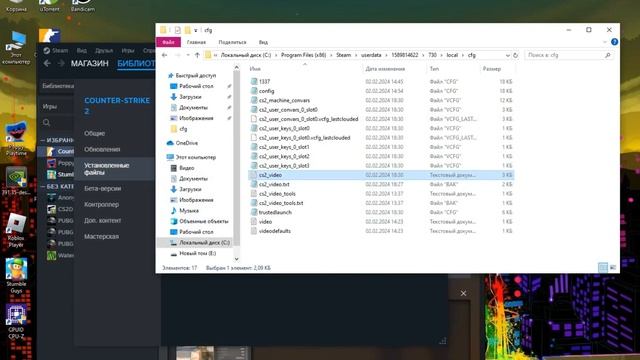Select cs2_video.txt BAK file
Viewport: 640px width, 360px height.
point(274,184)
